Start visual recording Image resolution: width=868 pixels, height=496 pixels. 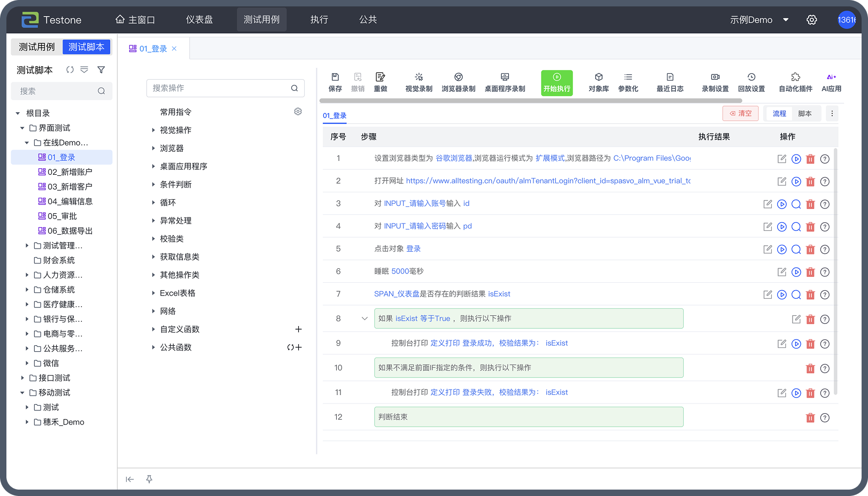[x=418, y=82]
